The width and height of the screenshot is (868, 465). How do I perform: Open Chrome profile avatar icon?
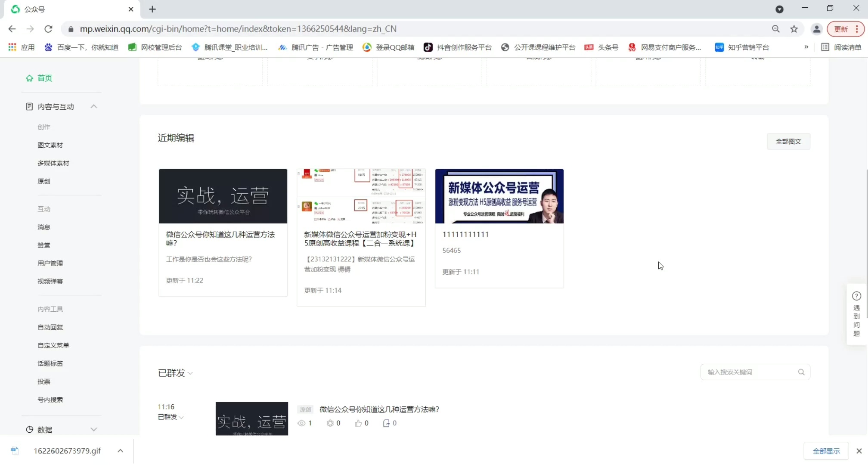pos(816,29)
